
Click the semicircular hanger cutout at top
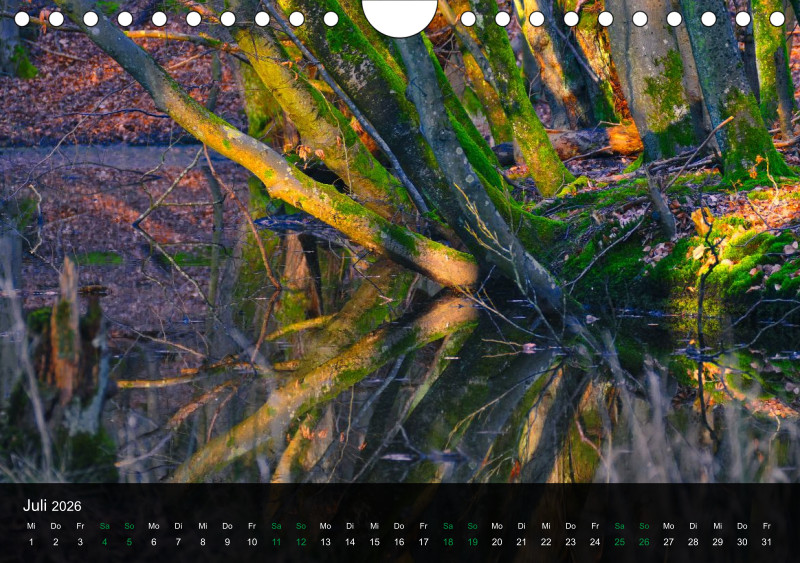399,15
